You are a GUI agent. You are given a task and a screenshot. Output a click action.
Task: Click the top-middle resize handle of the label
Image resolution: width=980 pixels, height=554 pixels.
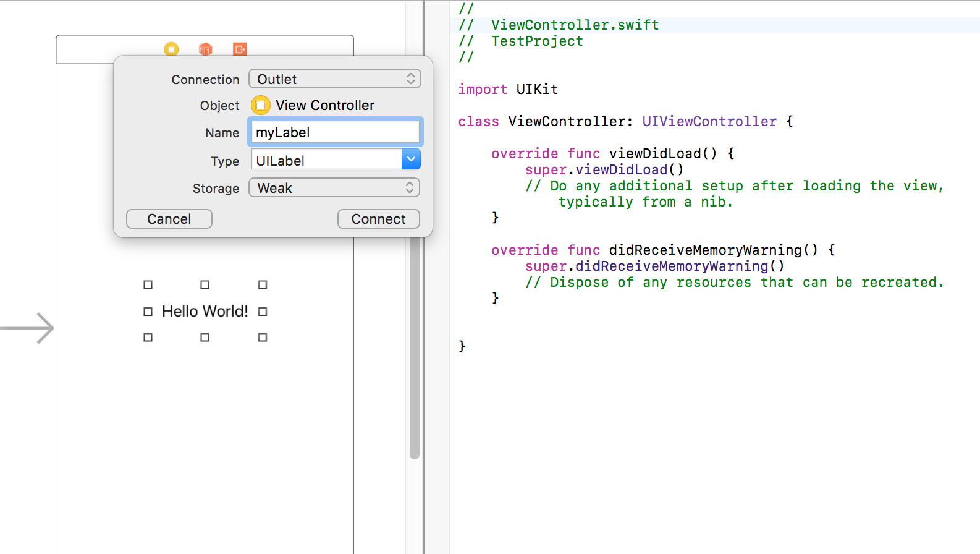point(205,285)
